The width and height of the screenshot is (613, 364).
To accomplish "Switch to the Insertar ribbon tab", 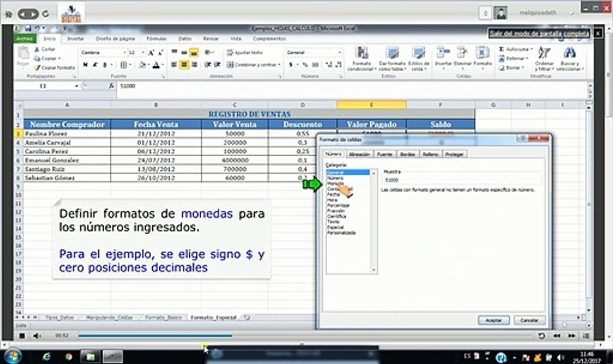I will click(76, 38).
